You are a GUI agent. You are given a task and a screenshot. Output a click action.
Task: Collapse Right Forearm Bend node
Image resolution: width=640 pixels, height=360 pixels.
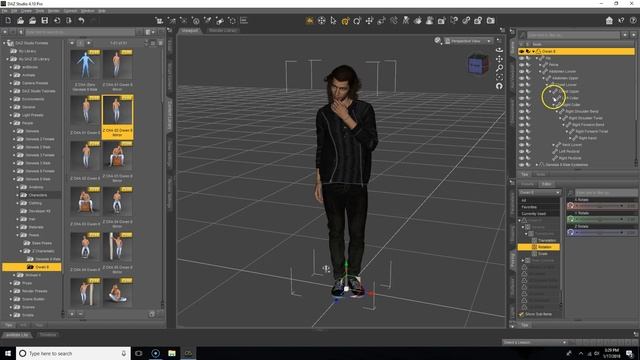click(x=564, y=125)
